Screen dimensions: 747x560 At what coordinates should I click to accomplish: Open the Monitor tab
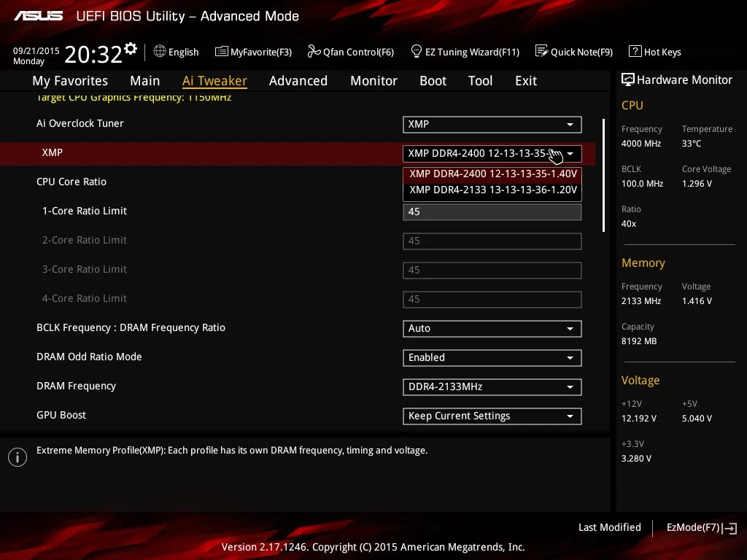[374, 80]
